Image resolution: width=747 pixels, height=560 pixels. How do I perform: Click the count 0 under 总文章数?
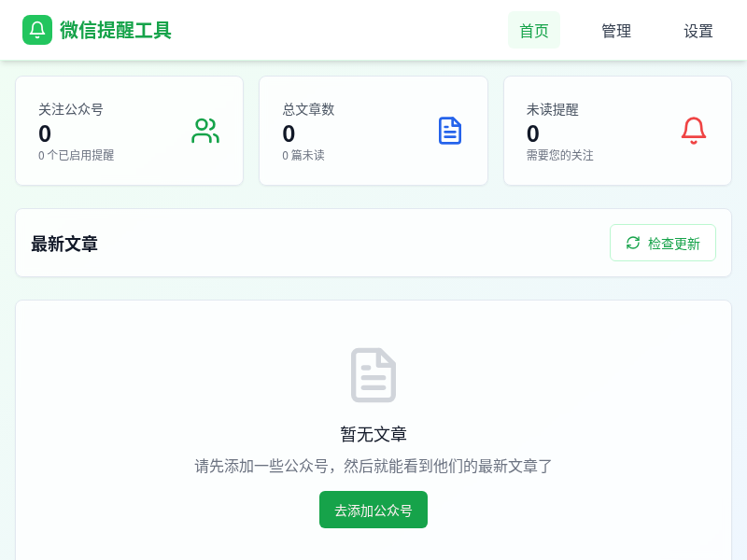click(289, 133)
